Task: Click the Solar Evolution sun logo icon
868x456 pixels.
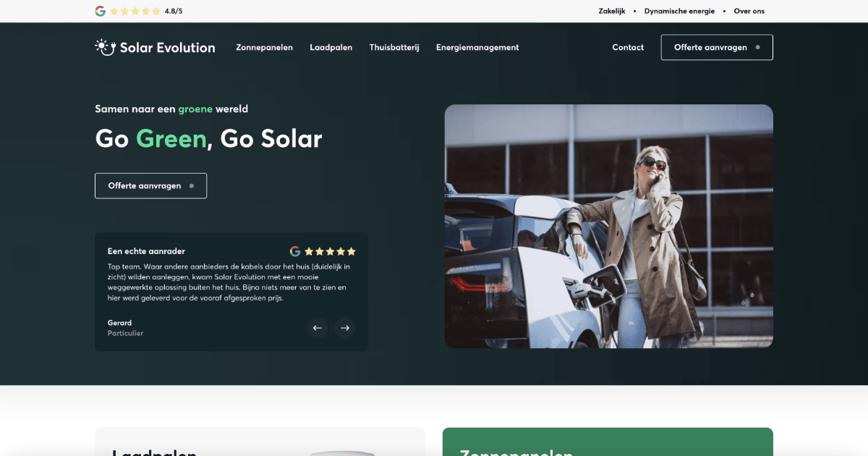Action: [x=103, y=46]
